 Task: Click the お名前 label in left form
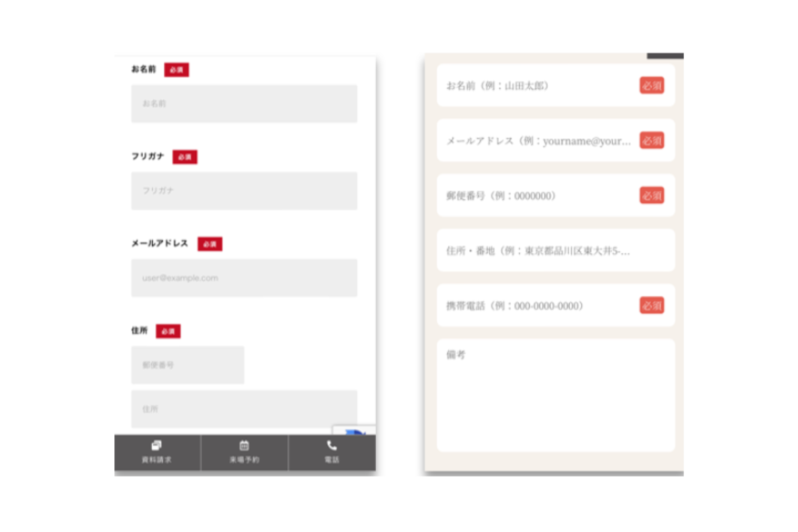coord(144,69)
